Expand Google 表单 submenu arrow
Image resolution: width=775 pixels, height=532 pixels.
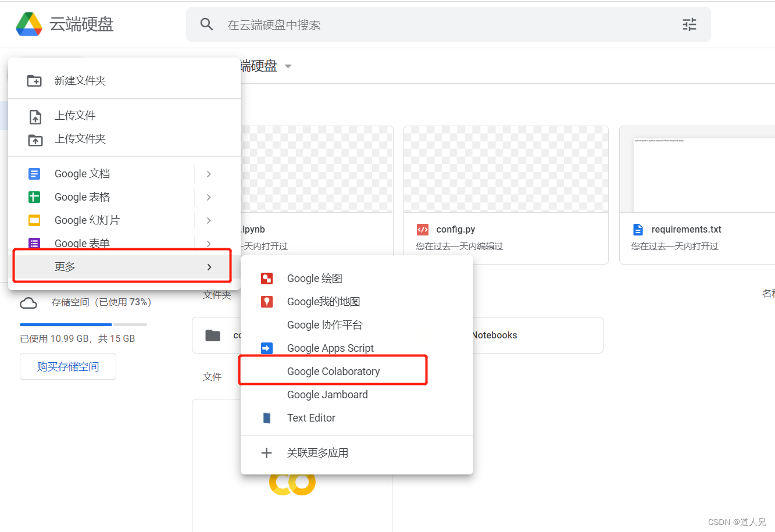tap(209, 244)
